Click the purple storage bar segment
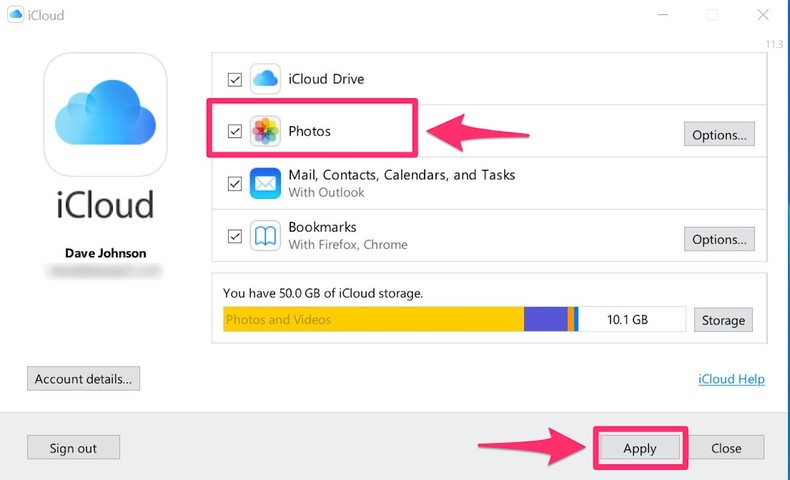 [x=545, y=320]
